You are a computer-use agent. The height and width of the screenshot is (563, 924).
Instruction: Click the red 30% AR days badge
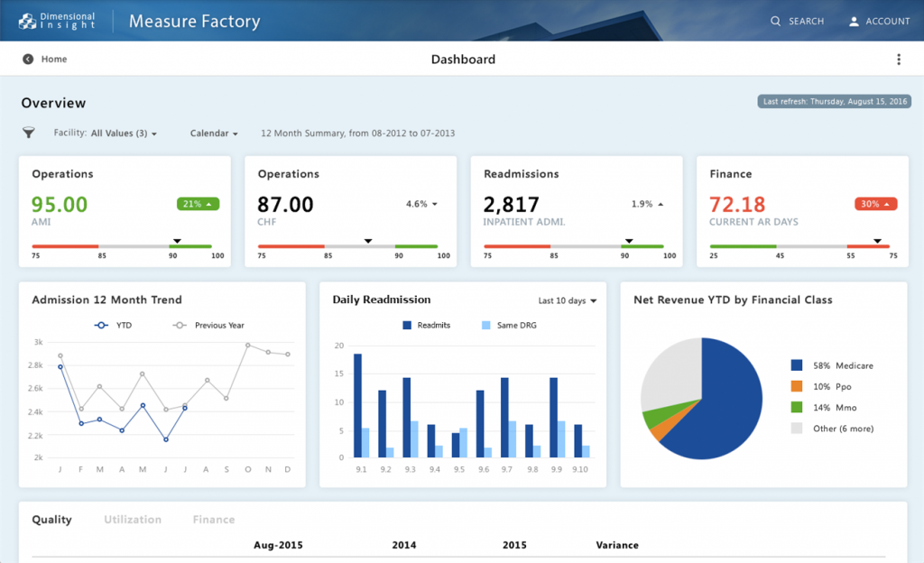(x=875, y=204)
